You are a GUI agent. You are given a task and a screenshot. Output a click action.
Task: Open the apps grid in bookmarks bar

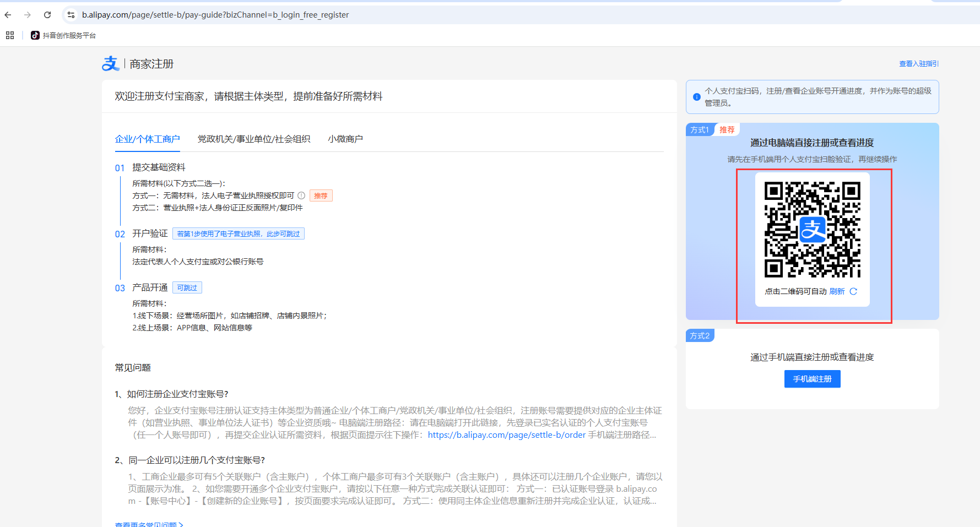pos(10,35)
